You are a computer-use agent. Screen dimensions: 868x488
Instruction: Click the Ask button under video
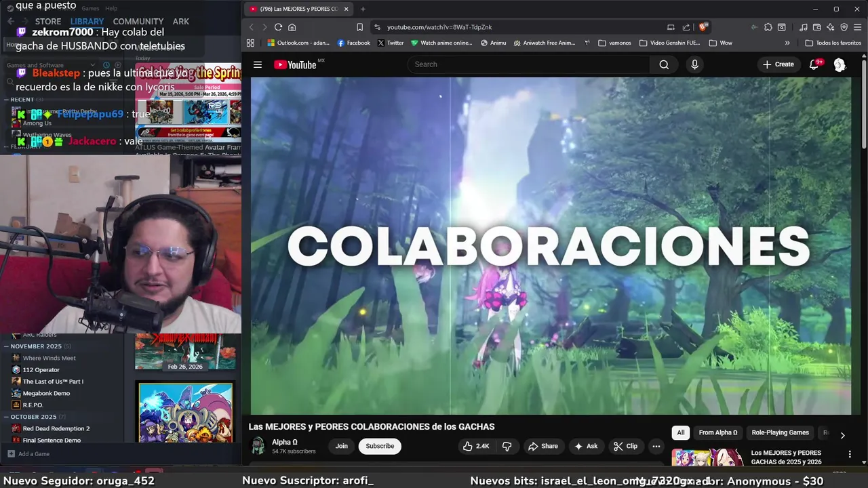tap(586, 446)
